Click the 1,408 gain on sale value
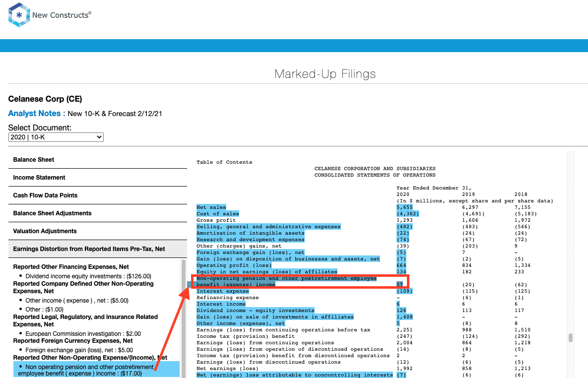This screenshot has height=378, width=588. pos(404,317)
